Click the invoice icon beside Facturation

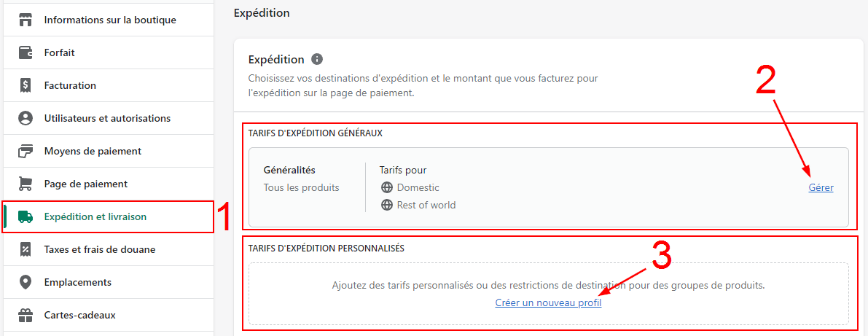26,85
